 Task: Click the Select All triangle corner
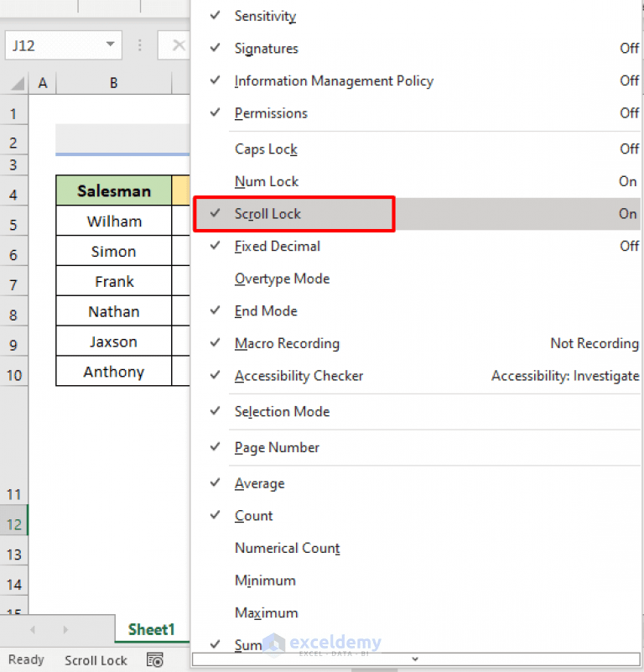coord(17,83)
